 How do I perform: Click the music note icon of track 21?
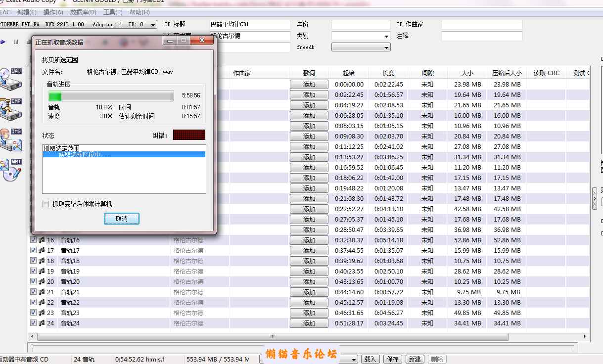pos(42,292)
